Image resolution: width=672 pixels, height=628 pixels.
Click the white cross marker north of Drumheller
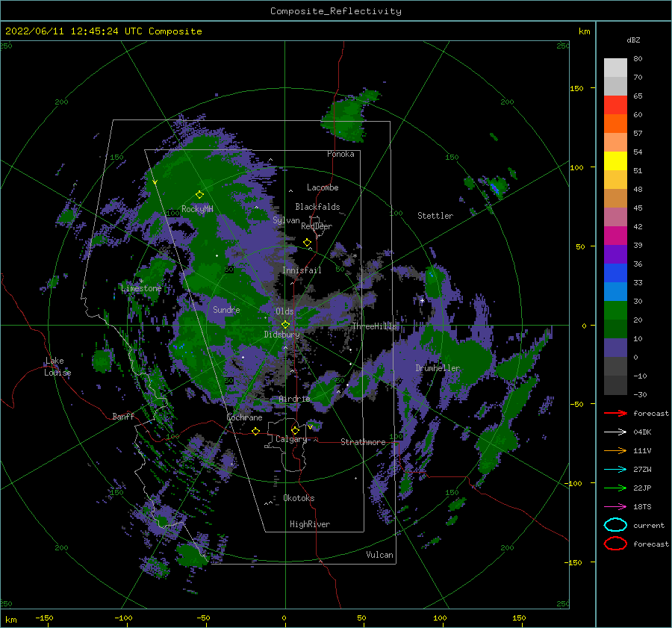[422, 300]
